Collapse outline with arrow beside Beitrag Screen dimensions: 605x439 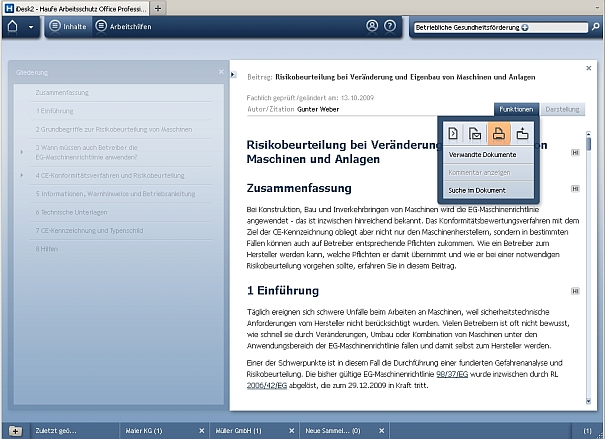pos(233,74)
